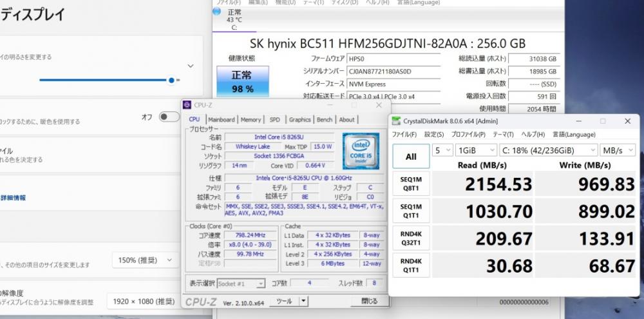
Task: Open 言語(Language) menu in CrystalDiskMark
Action: (573, 135)
